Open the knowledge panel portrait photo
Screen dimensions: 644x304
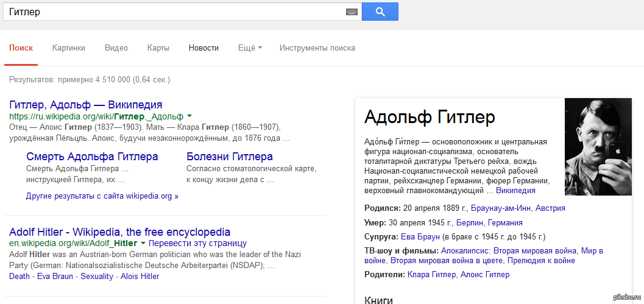pyautogui.click(x=598, y=147)
